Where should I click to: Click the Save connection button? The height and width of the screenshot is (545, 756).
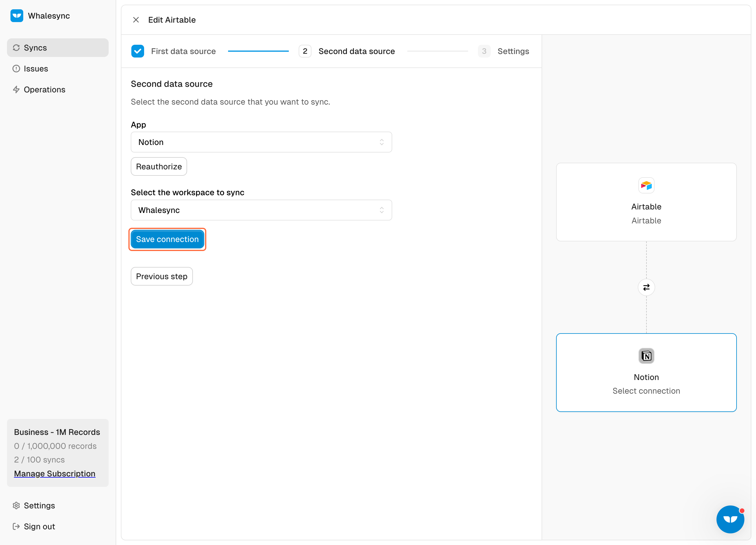coord(167,239)
